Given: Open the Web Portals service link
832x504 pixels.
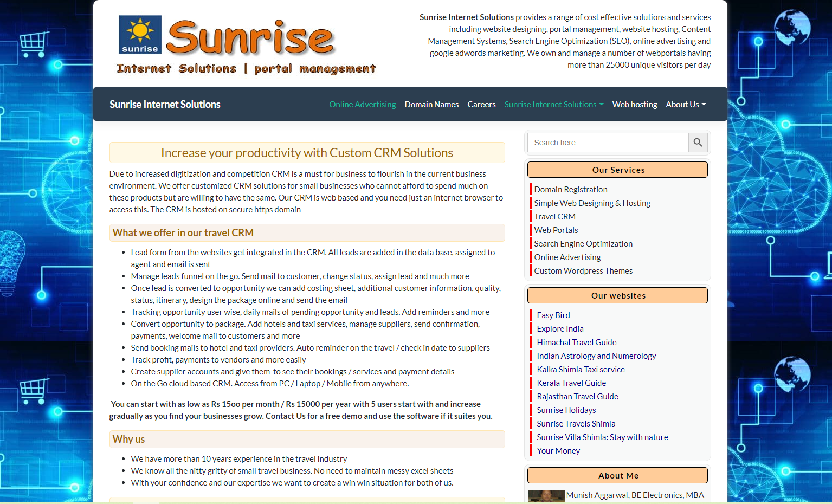Looking at the screenshot, I should pyautogui.click(x=556, y=230).
